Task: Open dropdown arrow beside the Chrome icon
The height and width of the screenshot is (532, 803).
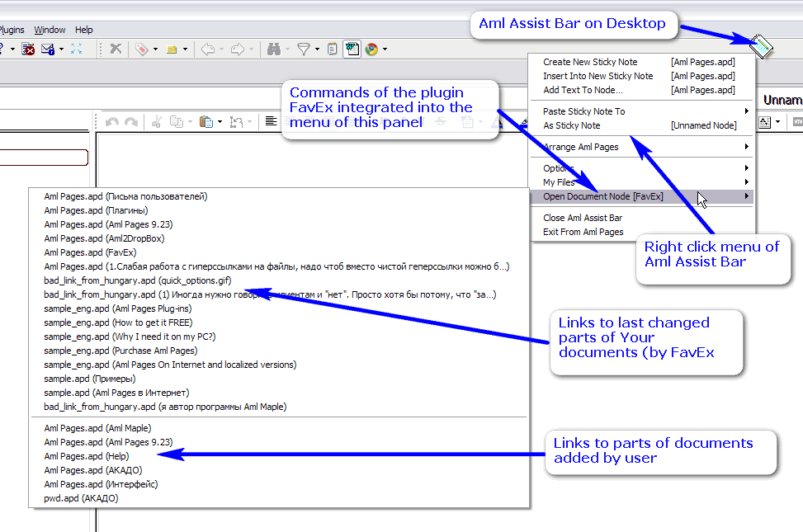Action: pos(385,49)
